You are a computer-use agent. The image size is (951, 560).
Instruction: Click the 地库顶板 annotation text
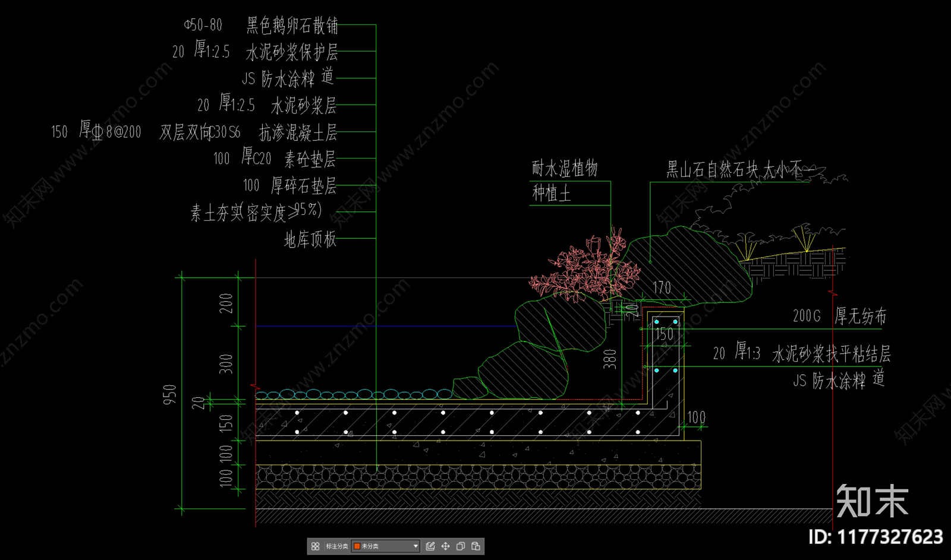[x=310, y=239]
